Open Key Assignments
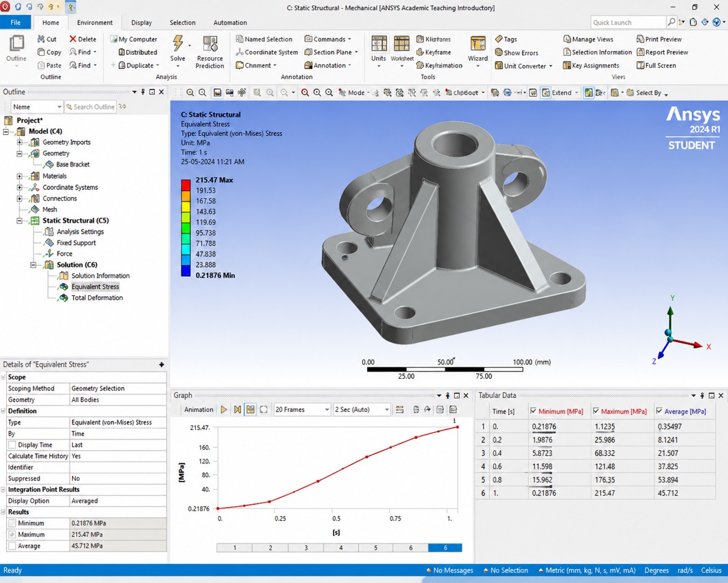 tap(591, 65)
